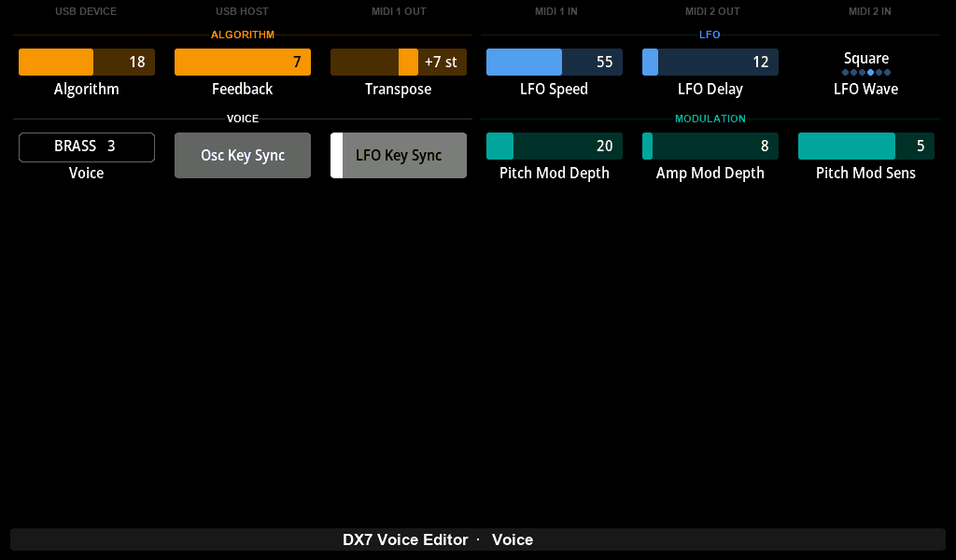The image size is (956, 560).
Task: Adjust the Pitch Mod Sens slider at 5
Action: point(865,147)
